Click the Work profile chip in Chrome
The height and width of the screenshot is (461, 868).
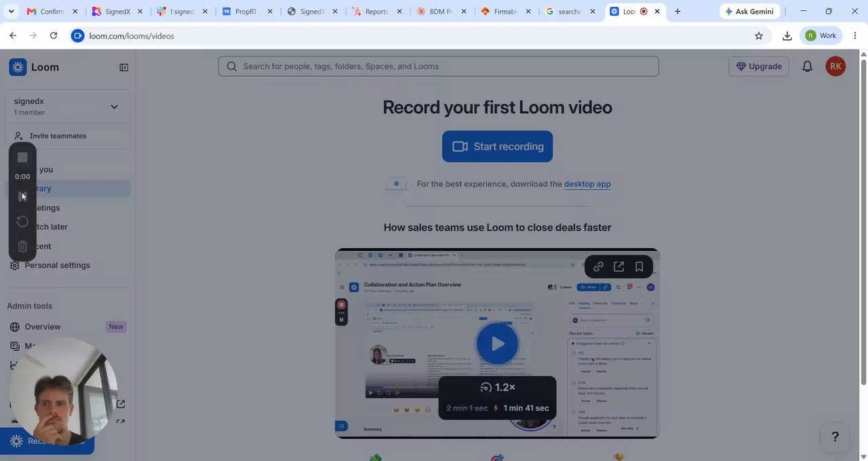click(x=821, y=36)
